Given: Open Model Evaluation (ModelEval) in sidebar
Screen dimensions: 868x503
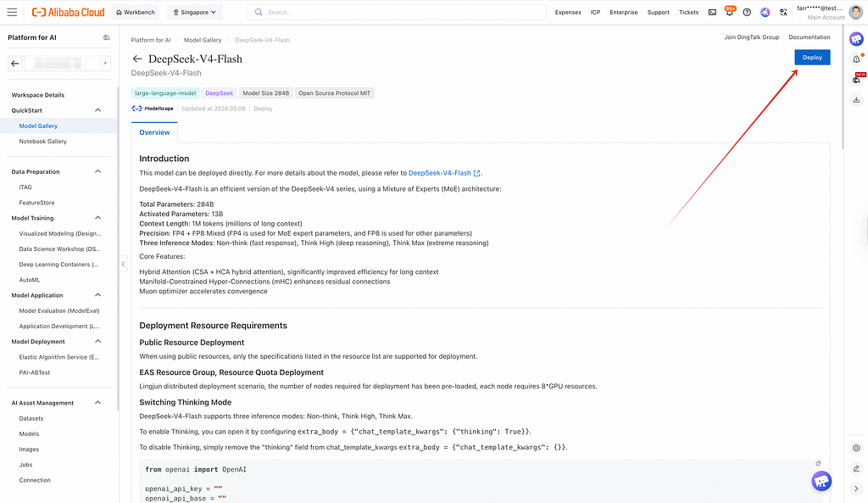Looking at the screenshot, I should (x=59, y=310).
